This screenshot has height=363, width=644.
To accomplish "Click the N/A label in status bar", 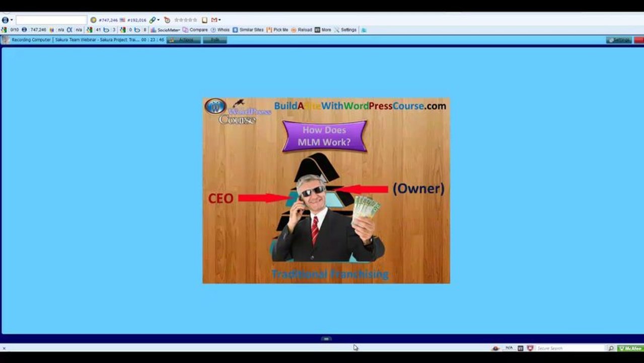I will pos(509,348).
